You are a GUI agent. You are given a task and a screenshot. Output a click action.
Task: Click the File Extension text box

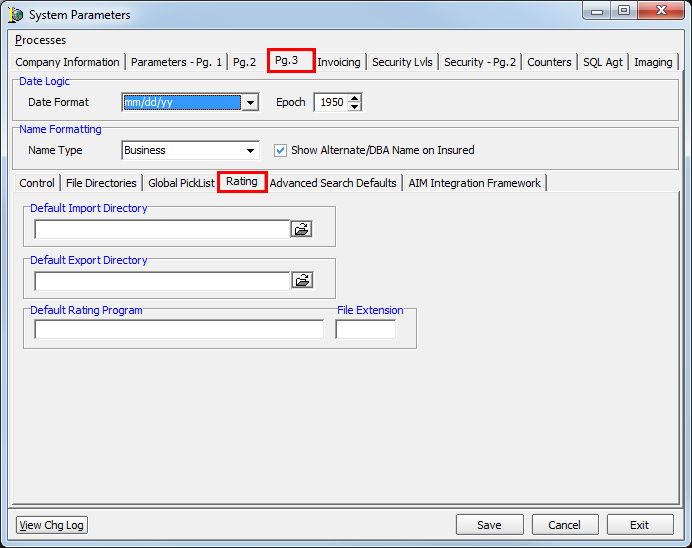click(x=365, y=330)
